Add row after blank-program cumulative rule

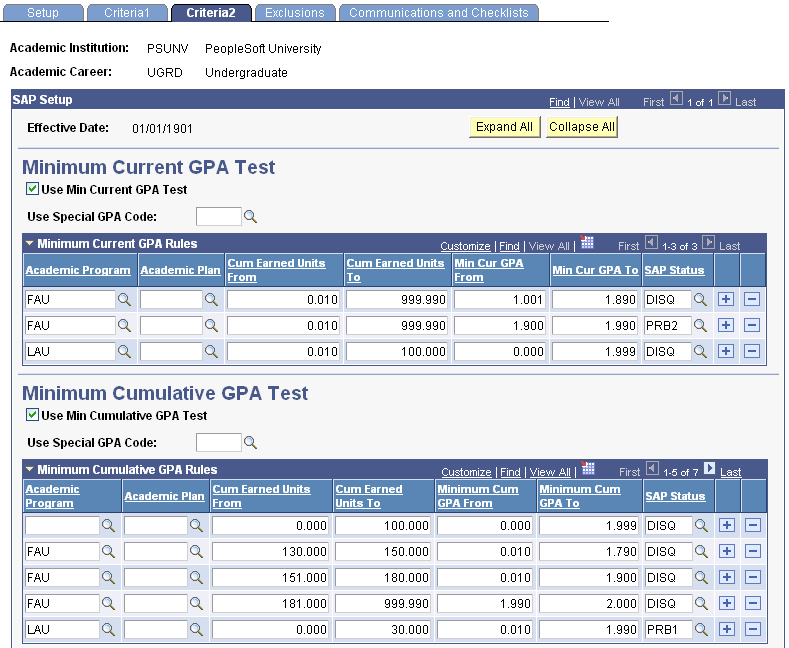click(727, 526)
